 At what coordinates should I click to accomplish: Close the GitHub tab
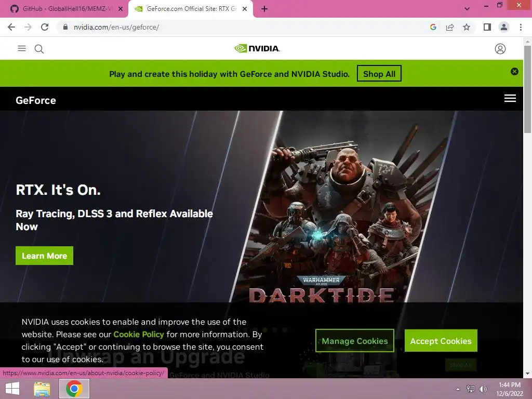click(121, 9)
